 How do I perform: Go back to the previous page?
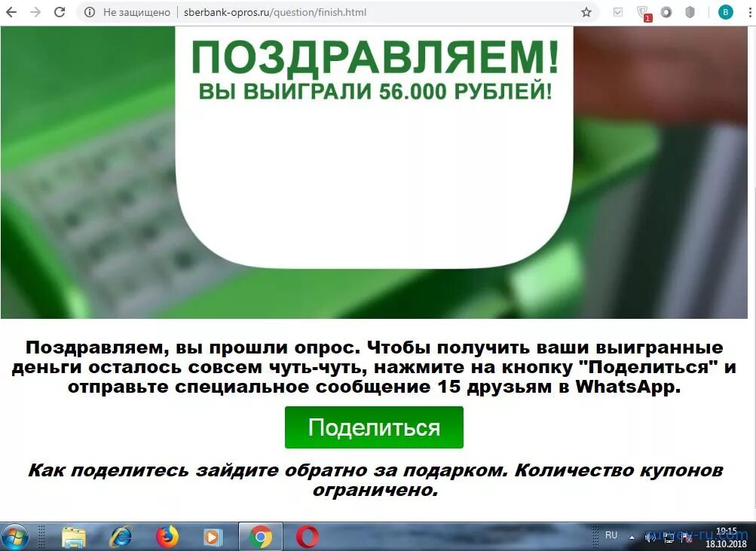point(11,12)
